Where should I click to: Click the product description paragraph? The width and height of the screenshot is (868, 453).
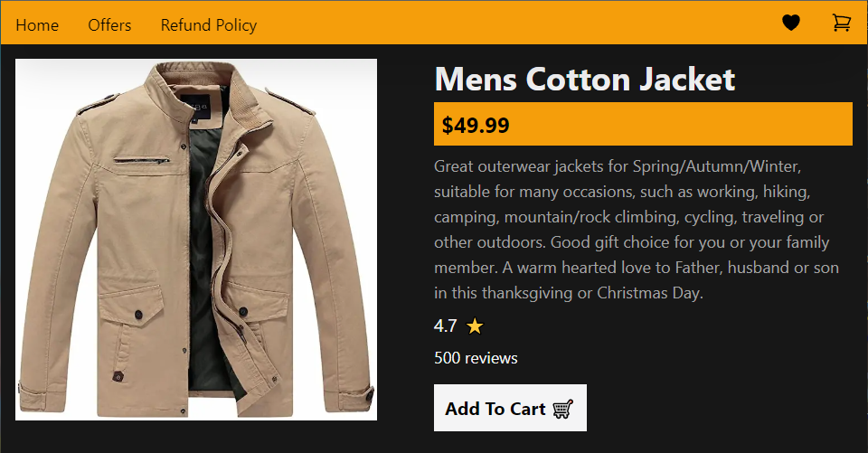[637, 230]
